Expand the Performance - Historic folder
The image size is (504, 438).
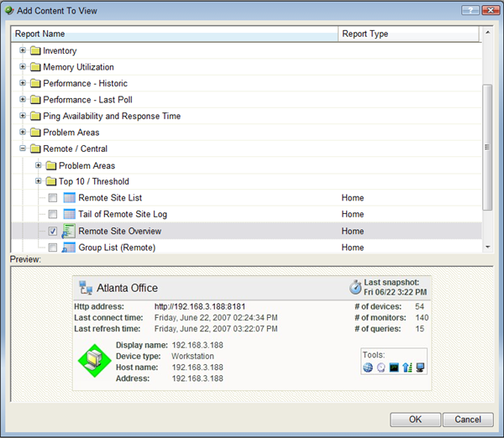click(23, 83)
